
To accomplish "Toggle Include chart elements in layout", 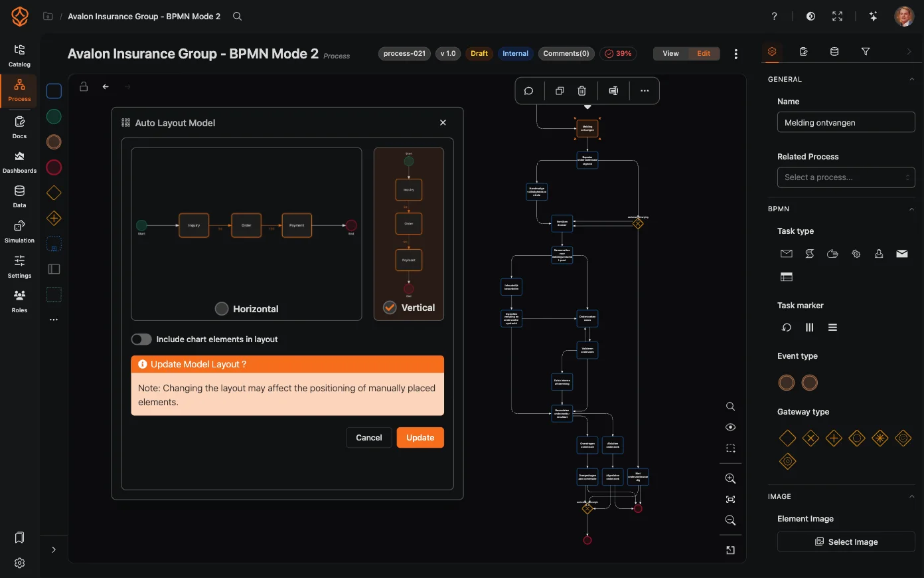I will pos(141,339).
